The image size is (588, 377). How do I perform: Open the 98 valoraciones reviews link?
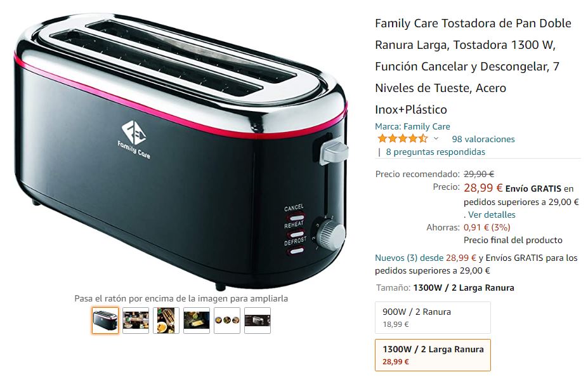click(483, 139)
